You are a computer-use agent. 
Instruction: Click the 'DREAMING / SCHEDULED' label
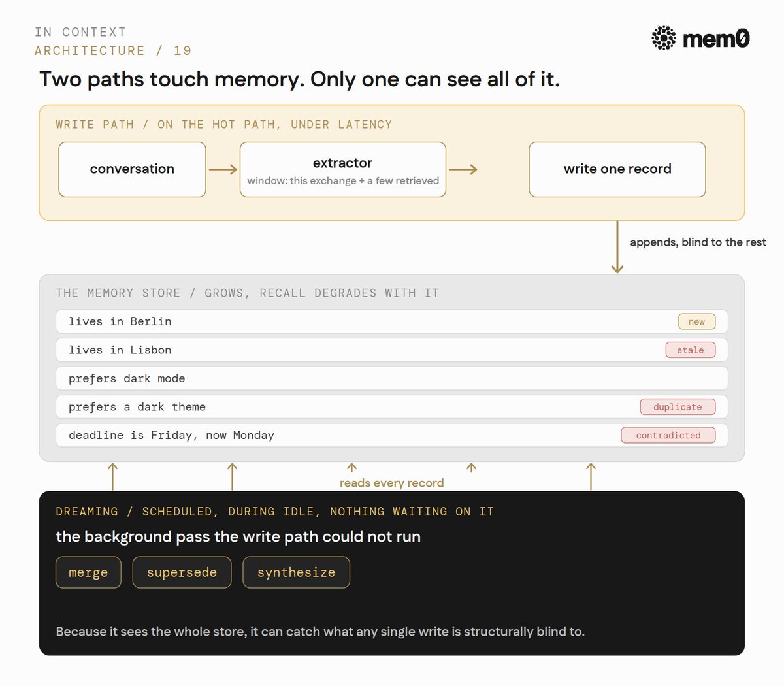[274, 512]
